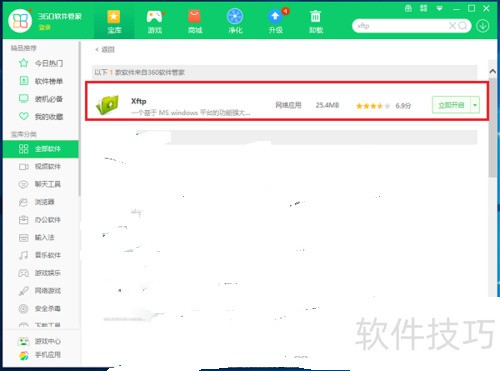Switch to the 净化 tab
Screen dimensions: 500x371
coord(235,22)
